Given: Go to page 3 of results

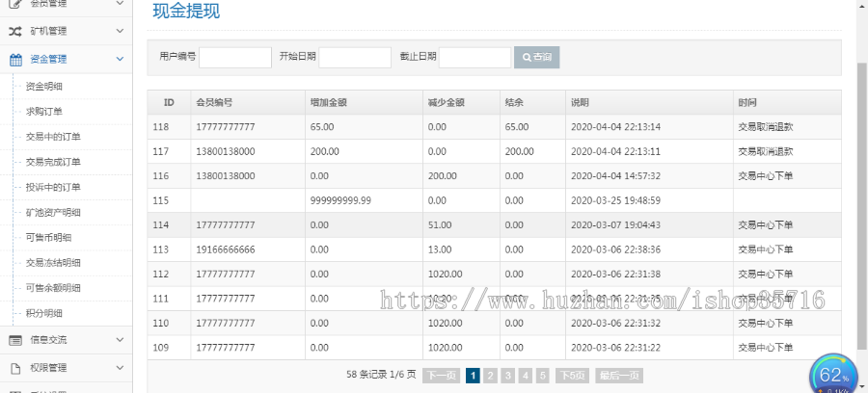Looking at the screenshot, I should coord(507,376).
